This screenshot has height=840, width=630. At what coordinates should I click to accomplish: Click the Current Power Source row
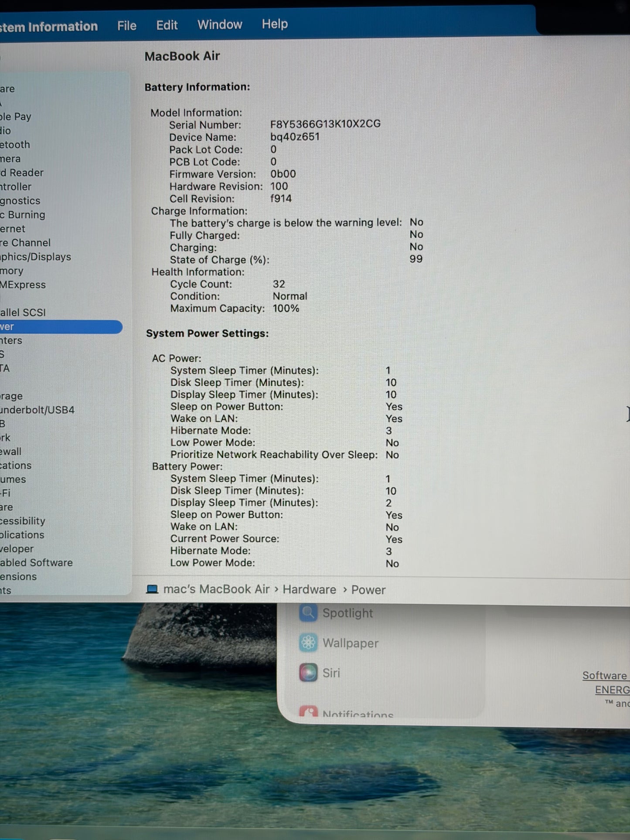click(286, 539)
